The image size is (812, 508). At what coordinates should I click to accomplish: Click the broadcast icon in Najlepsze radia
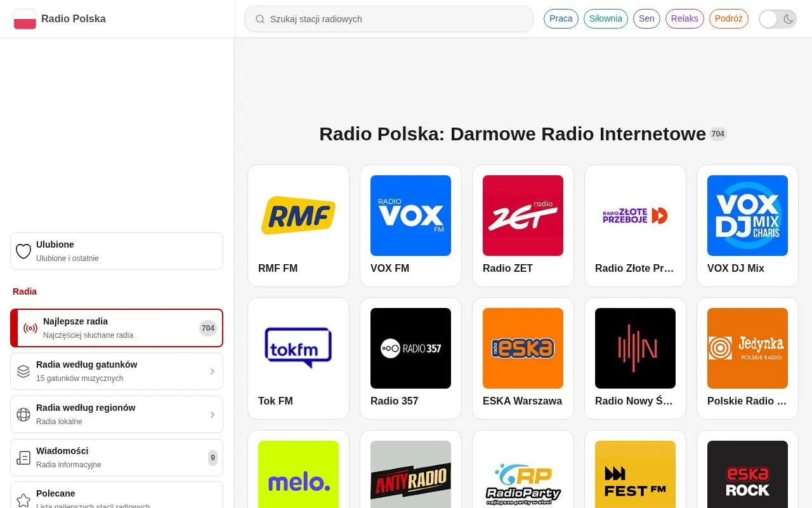point(30,328)
